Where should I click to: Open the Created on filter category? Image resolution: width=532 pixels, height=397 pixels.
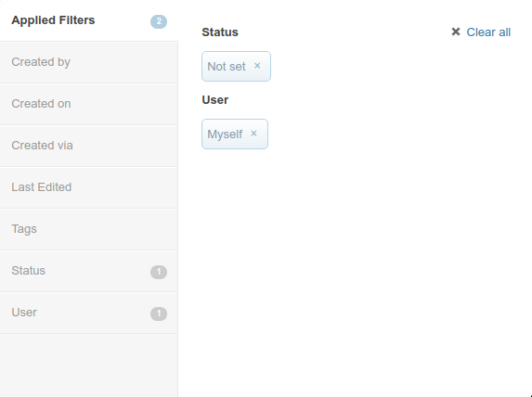click(x=89, y=104)
